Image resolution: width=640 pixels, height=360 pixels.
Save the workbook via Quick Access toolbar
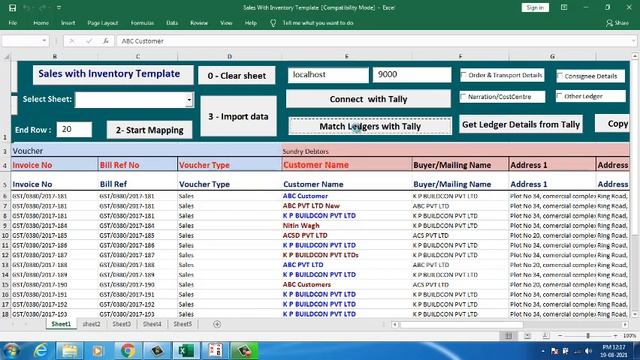point(12,8)
